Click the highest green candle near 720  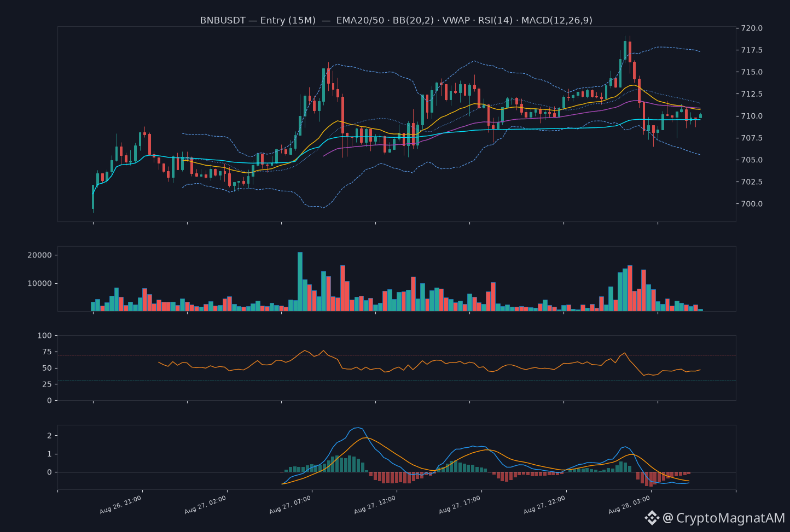click(625, 50)
